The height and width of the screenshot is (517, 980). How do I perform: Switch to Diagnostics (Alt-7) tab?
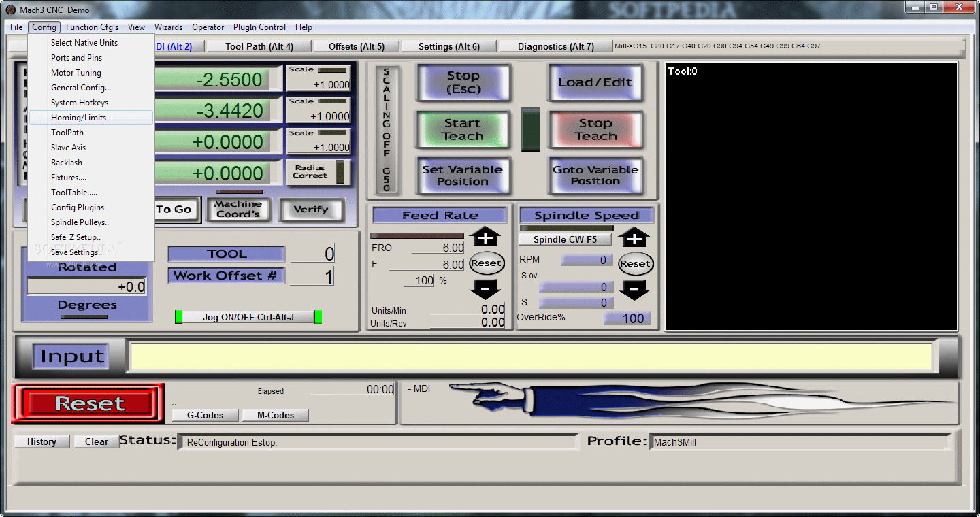coord(555,46)
